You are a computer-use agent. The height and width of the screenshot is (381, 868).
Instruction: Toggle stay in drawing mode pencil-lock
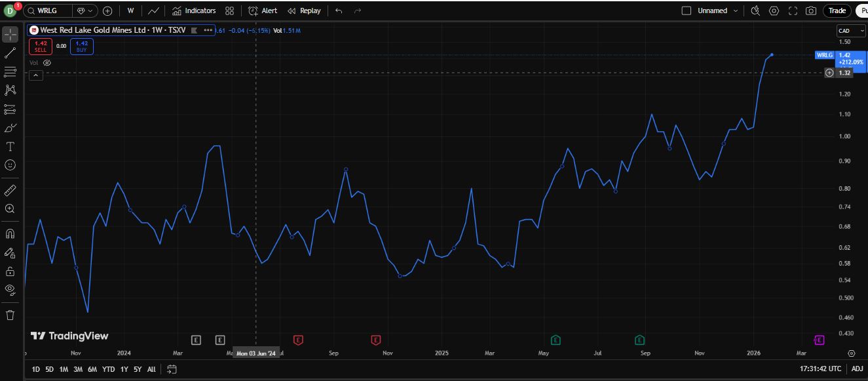tap(10, 252)
